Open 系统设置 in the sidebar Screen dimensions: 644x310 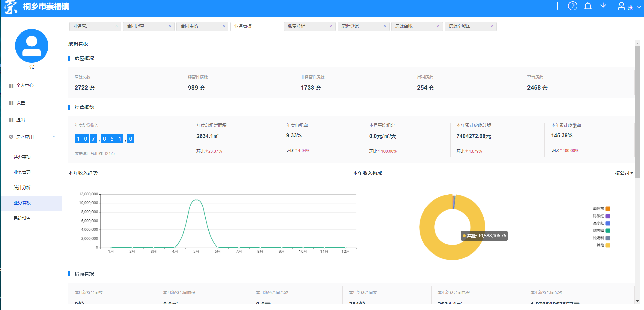click(x=22, y=218)
